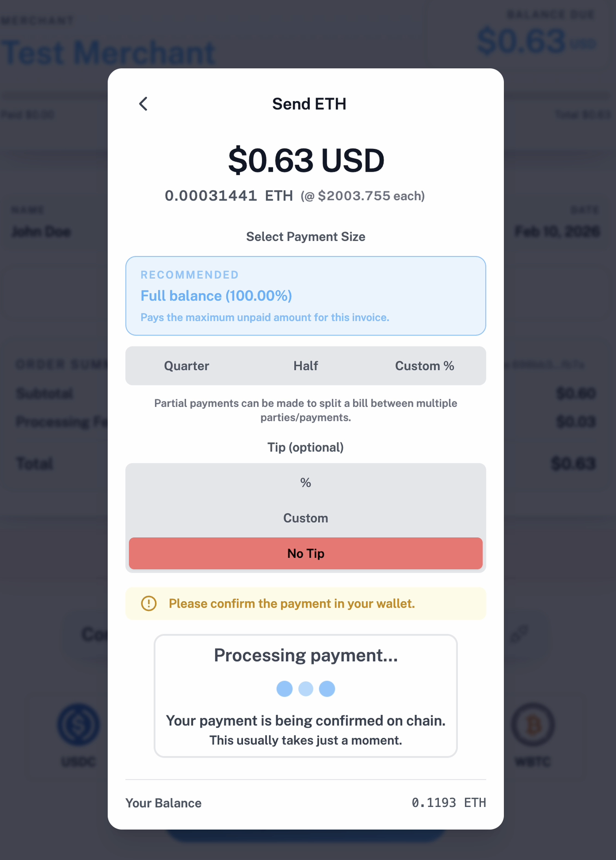
Task: Switch to Custom tip entry
Action: click(305, 518)
